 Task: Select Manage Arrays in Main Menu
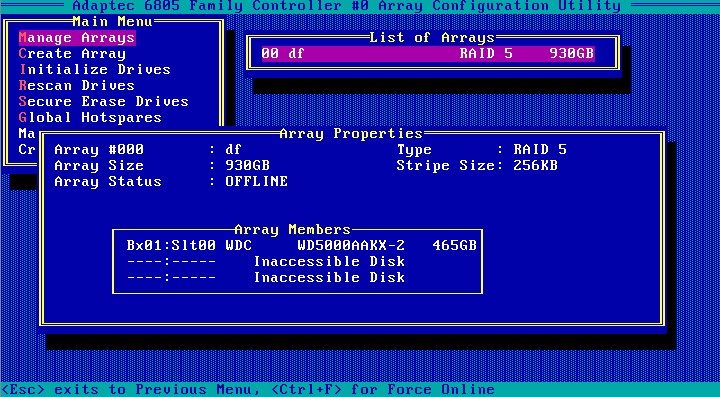[x=77, y=38]
